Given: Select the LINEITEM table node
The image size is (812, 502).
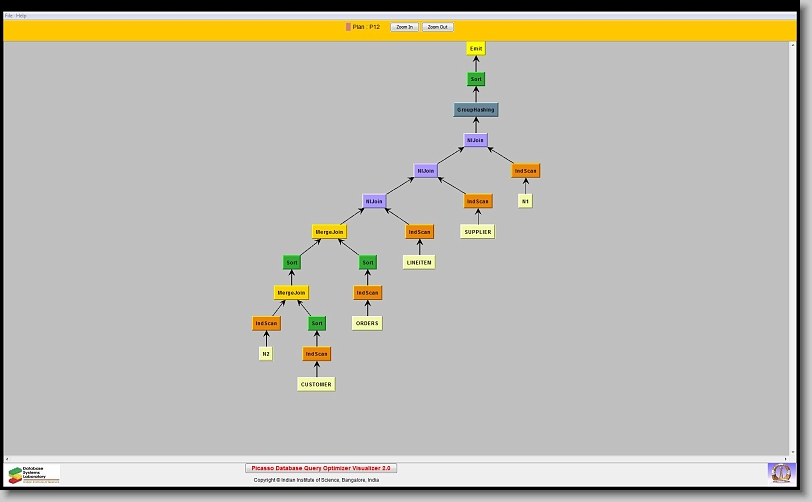Looking at the screenshot, I should [x=419, y=262].
